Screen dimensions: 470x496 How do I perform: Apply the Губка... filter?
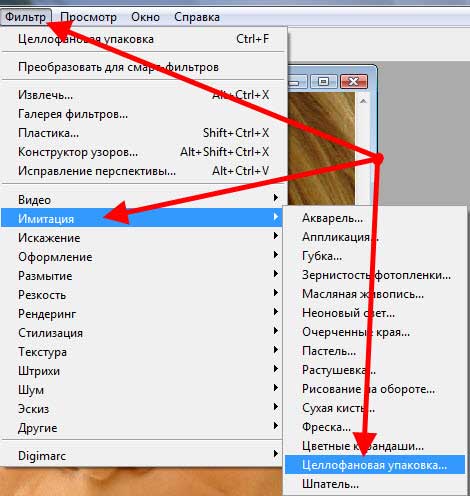click(375, 256)
